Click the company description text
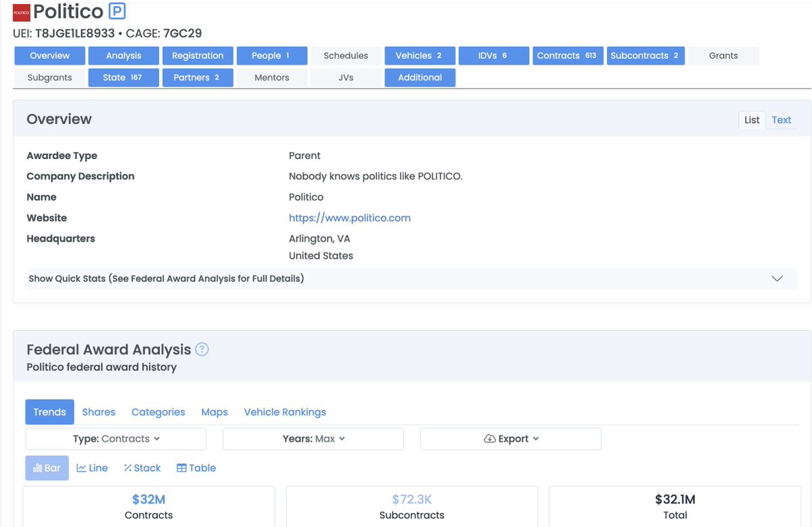 tap(376, 177)
